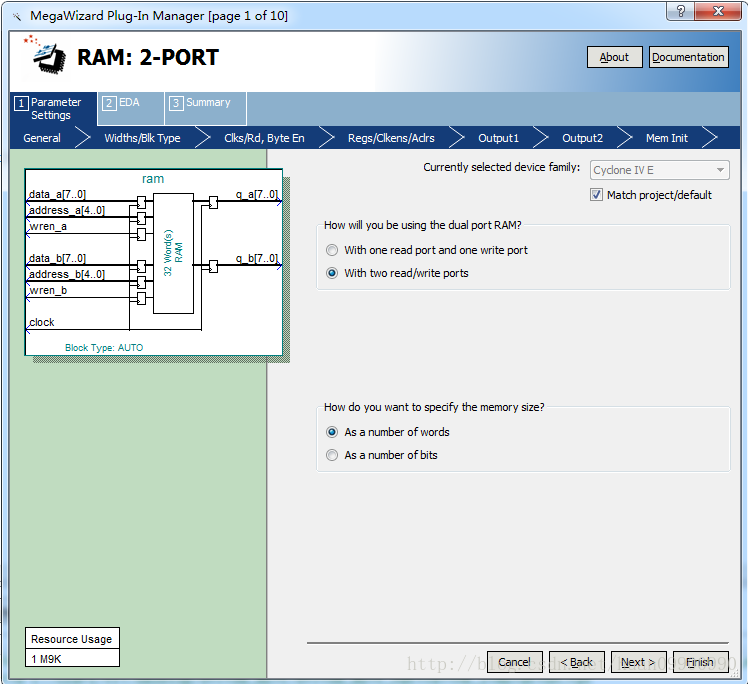Click the RAM chip wizard icon
Viewport: 748px width, 684px height.
point(47,55)
